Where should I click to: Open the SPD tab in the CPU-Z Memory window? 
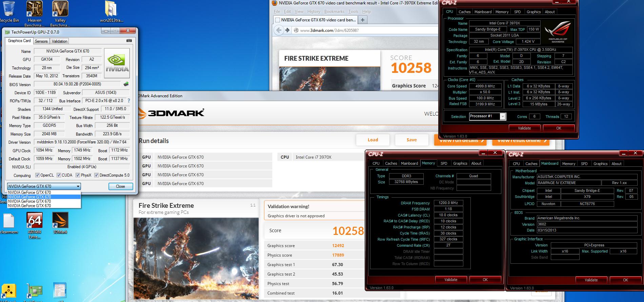tap(444, 163)
